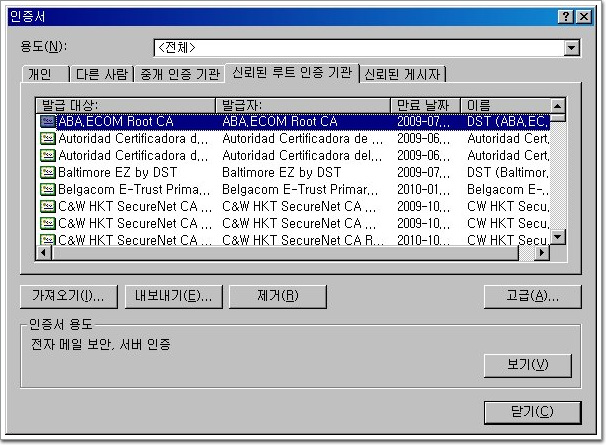Sort by 발급자 column header

pos(303,105)
